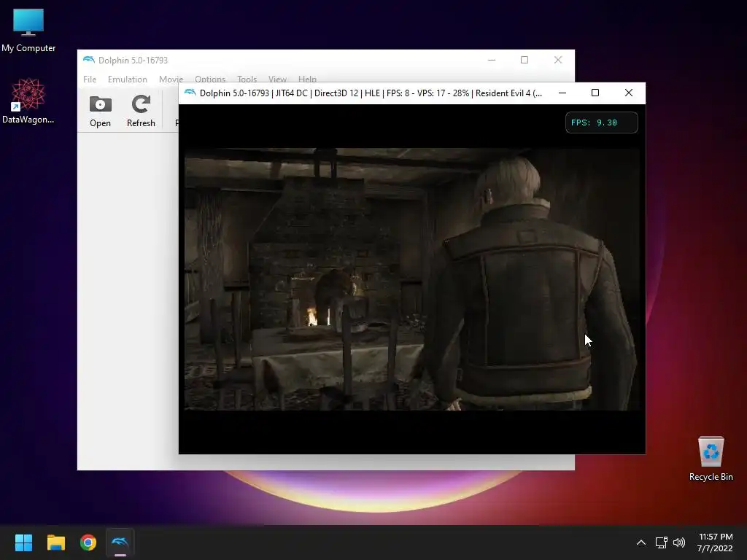Show hidden system tray icons
The height and width of the screenshot is (560, 747).
click(641, 542)
